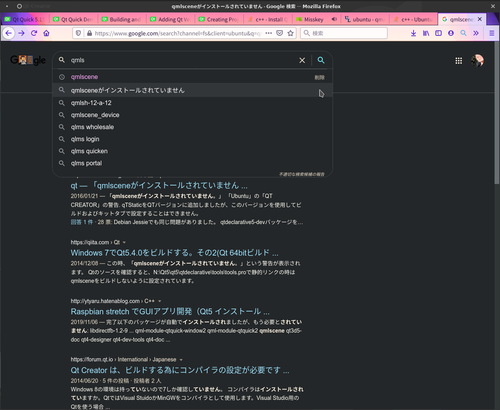500x410 pixels.
Task: Click the page vertical scrollbar thumb
Action: pos(497,113)
